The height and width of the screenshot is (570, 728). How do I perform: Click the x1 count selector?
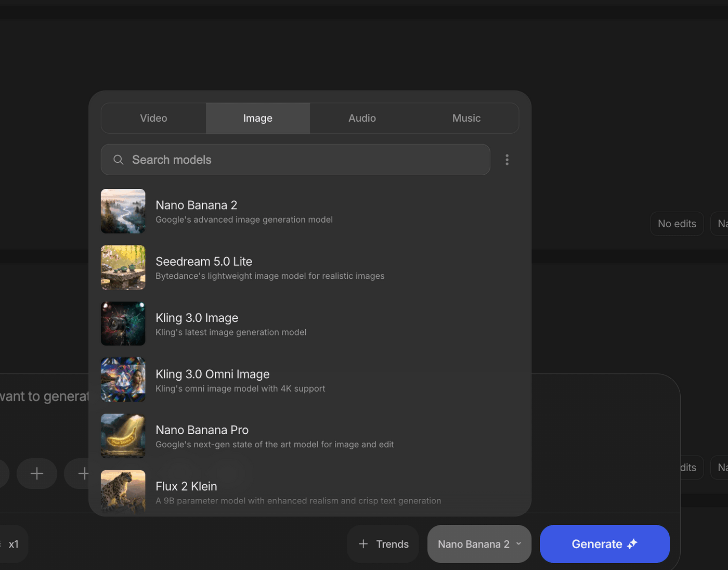click(x=14, y=544)
